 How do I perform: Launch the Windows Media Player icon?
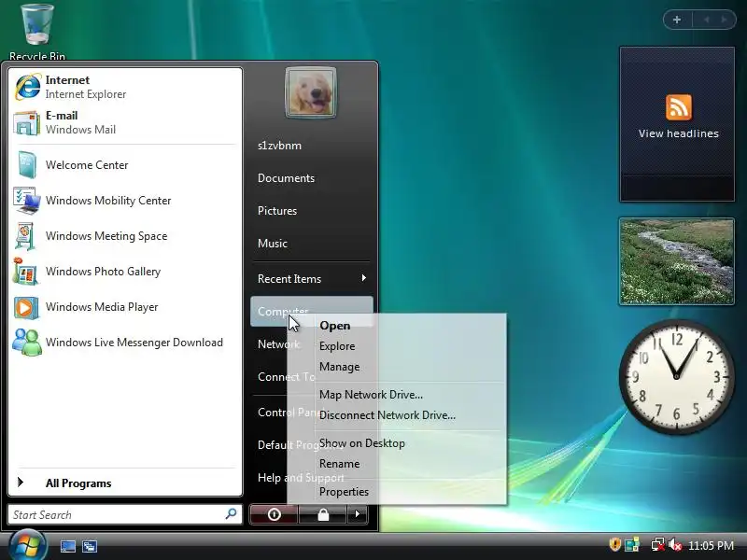coord(26,307)
